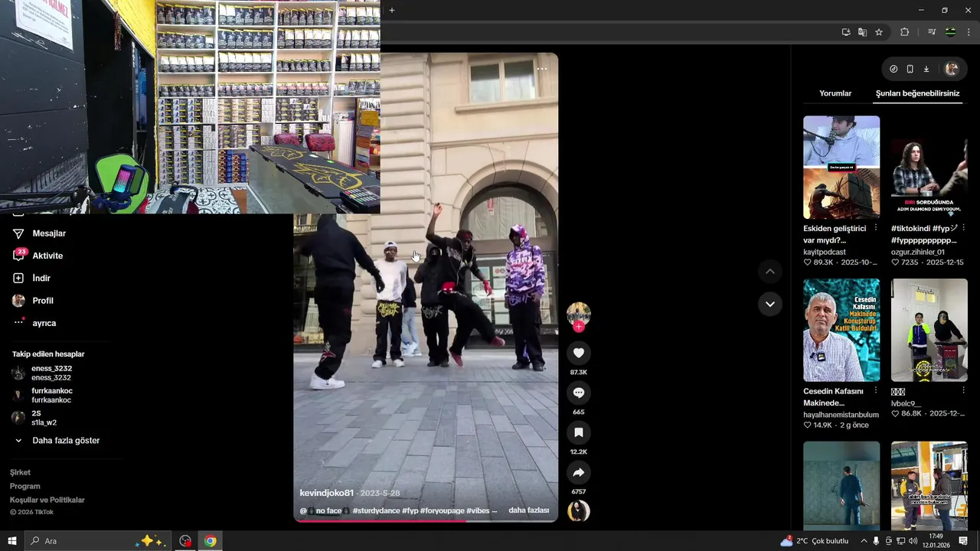980x551 pixels.
Task: Open options for 'Cesedin Kafasını Makinede' video
Action: click(x=876, y=391)
